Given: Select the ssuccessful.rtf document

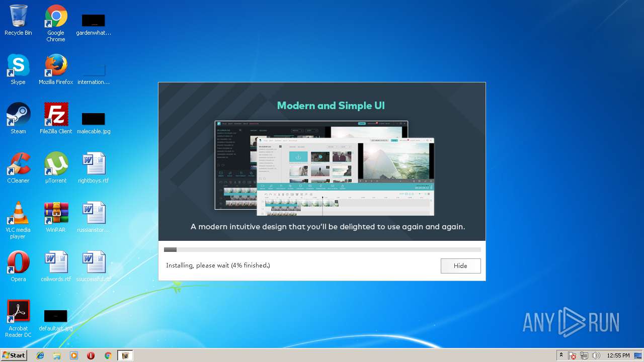Looking at the screenshot, I should tap(94, 266).
